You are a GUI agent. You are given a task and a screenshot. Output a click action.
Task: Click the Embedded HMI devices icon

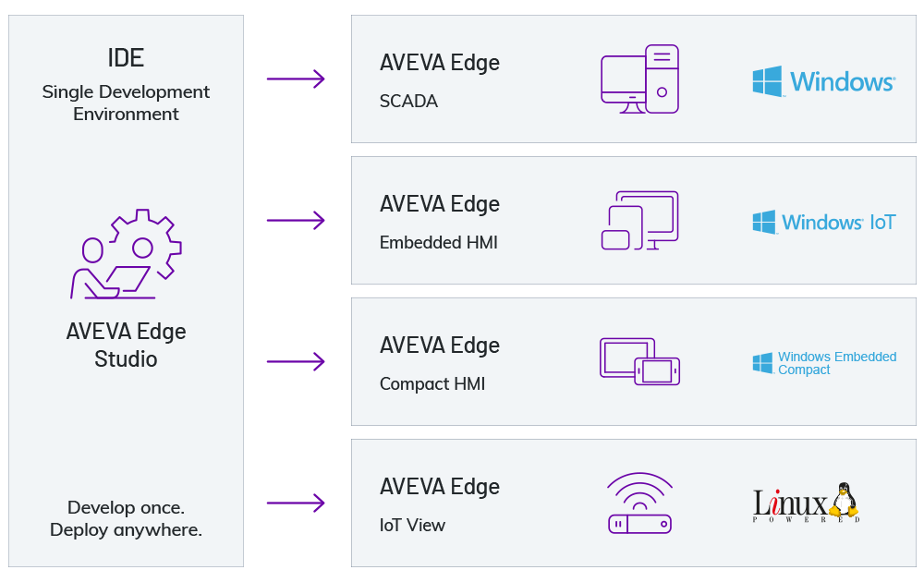pos(639,221)
